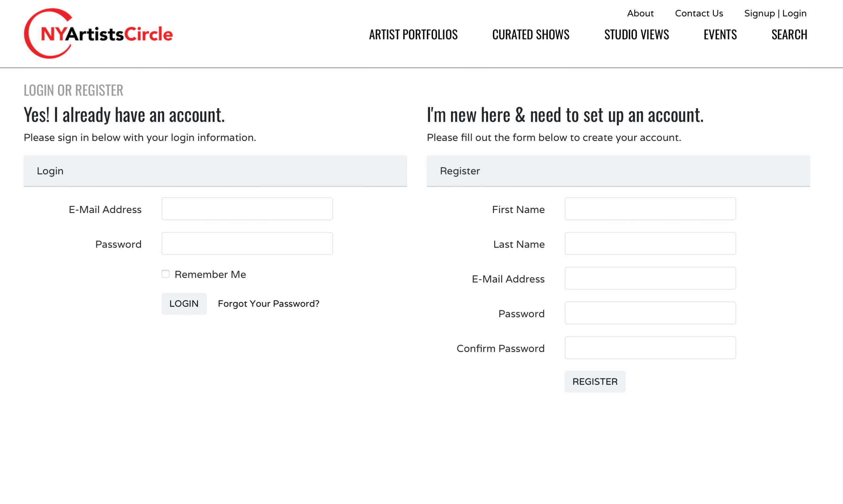843x504 pixels.
Task: Select the First Name field
Action: (650, 209)
